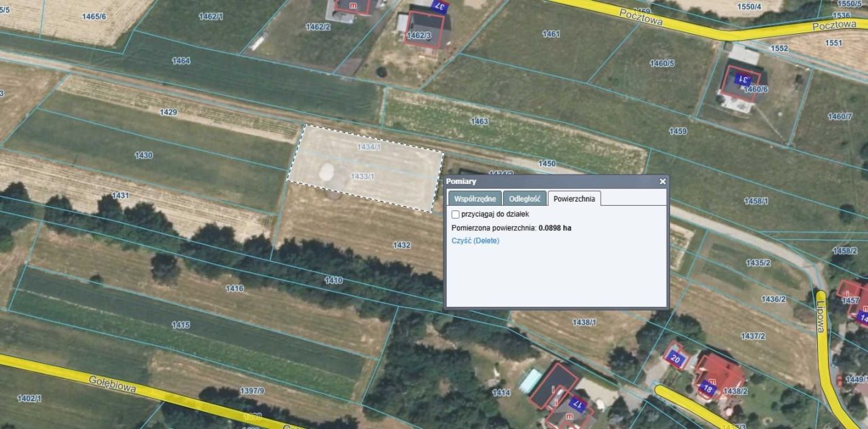Click house number marker 20
This screenshot has width=868, height=429.
(675, 358)
